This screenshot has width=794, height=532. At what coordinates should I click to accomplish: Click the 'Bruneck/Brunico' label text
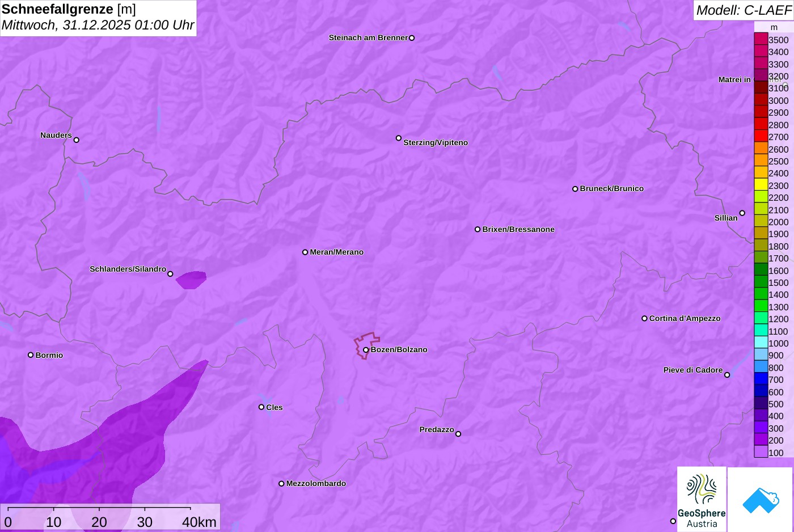[612, 189]
